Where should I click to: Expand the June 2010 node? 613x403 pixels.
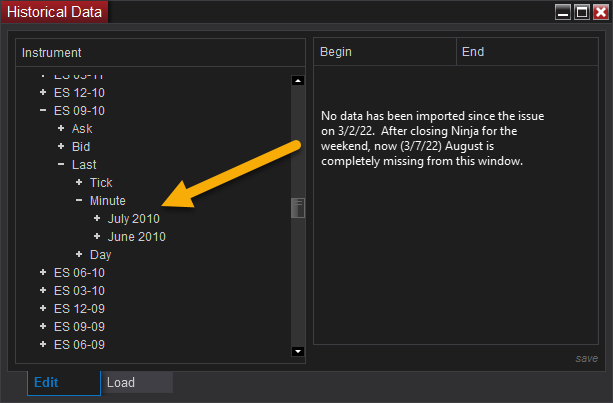coord(97,236)
